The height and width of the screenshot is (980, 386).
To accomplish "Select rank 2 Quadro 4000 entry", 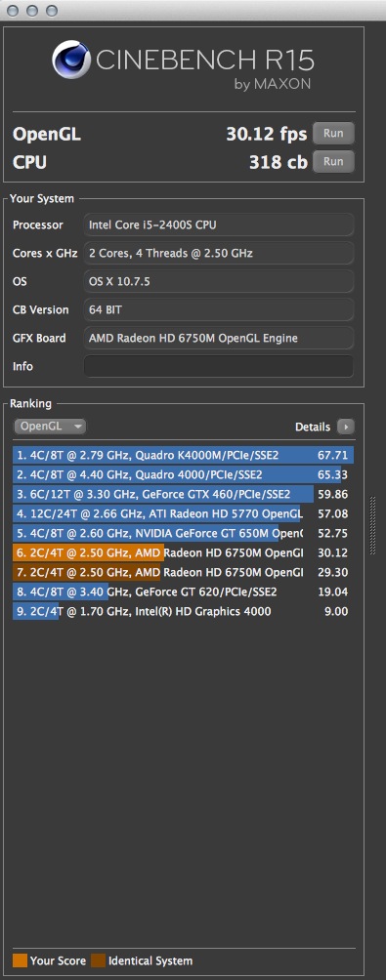I will 184,474.
